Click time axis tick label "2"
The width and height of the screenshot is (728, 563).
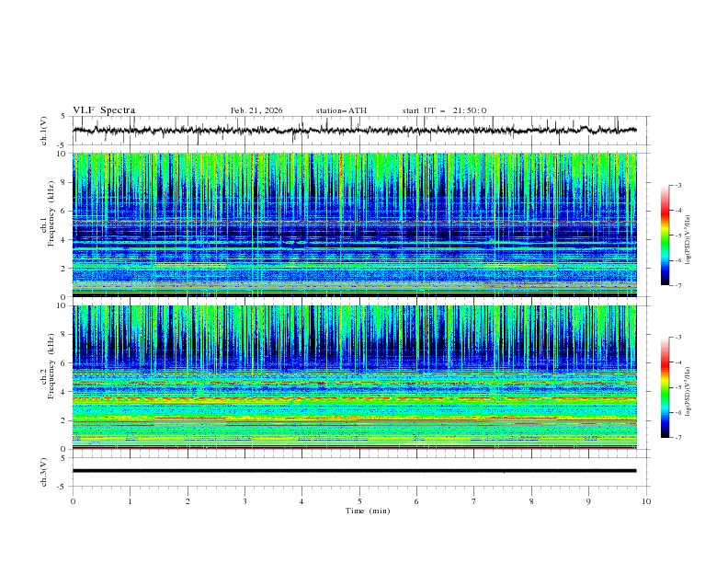(188, 501)
